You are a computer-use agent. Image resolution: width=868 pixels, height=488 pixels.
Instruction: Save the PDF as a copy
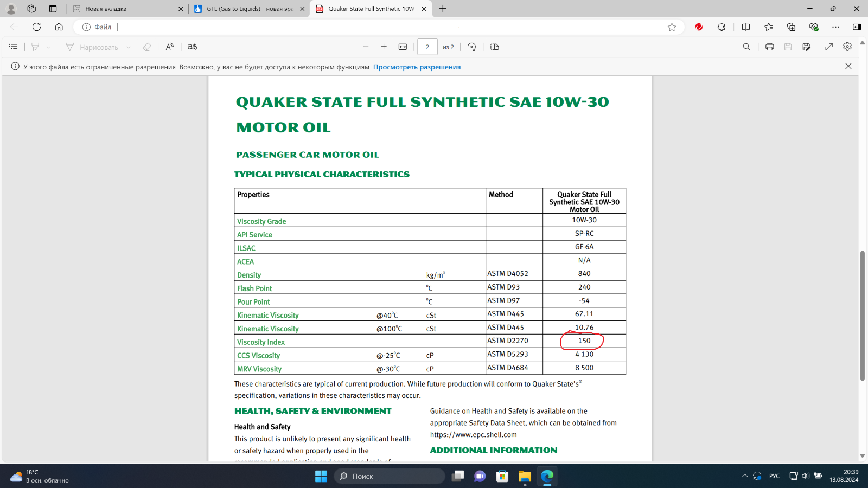(807, 47)
